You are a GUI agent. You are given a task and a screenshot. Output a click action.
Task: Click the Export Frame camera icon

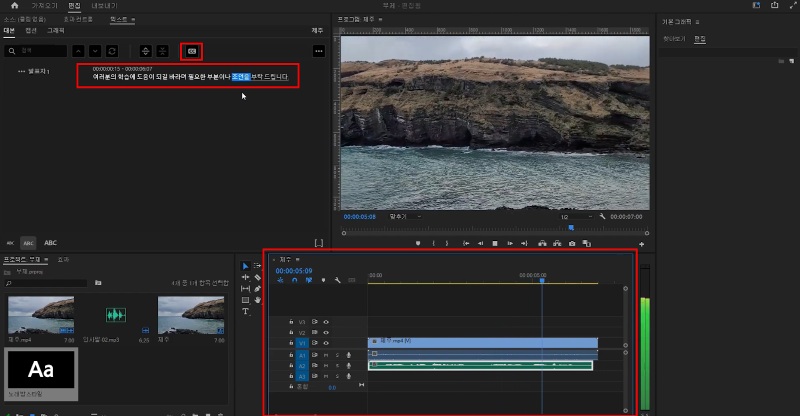tap(572, 243)
